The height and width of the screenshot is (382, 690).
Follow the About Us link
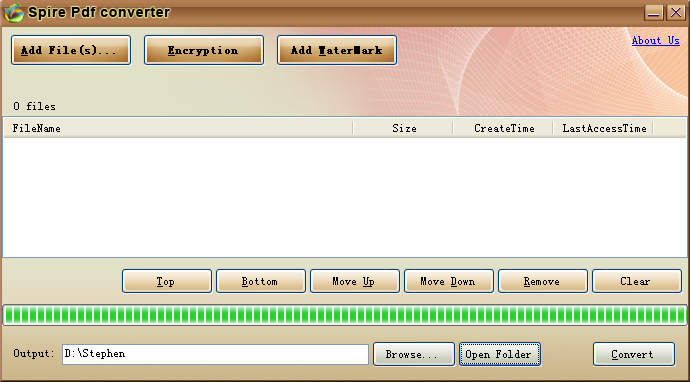point(656,40)
